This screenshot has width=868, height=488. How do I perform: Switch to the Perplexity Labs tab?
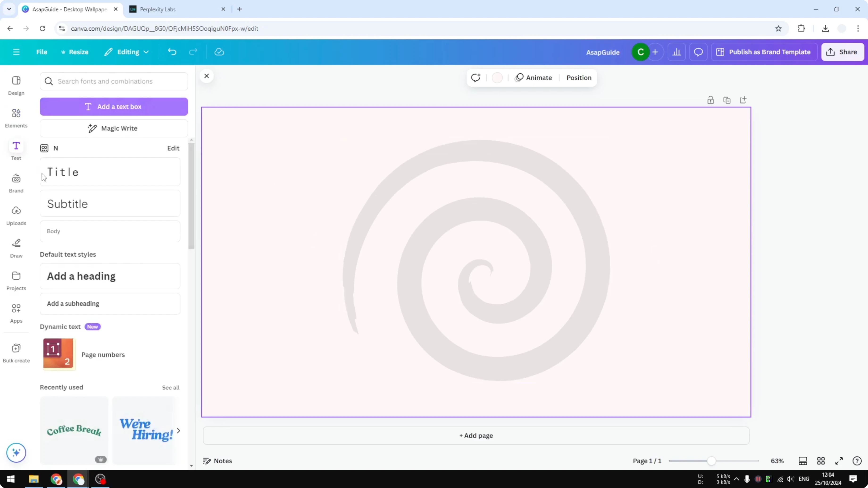click(x=158, y=9)
